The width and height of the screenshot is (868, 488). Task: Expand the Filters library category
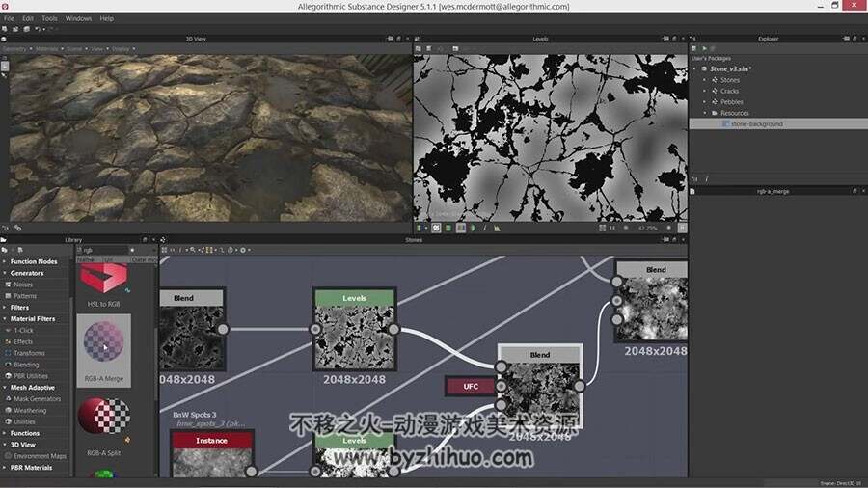point(5,307)
